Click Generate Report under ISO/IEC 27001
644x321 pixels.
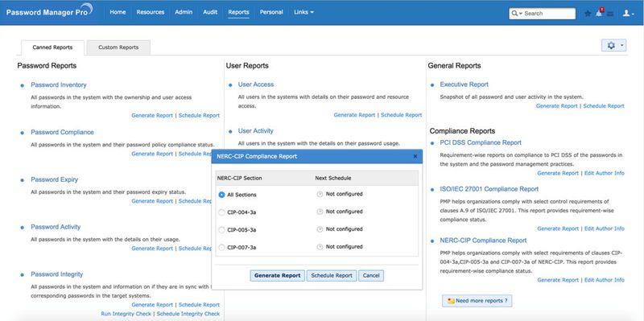tap(558, 228)
